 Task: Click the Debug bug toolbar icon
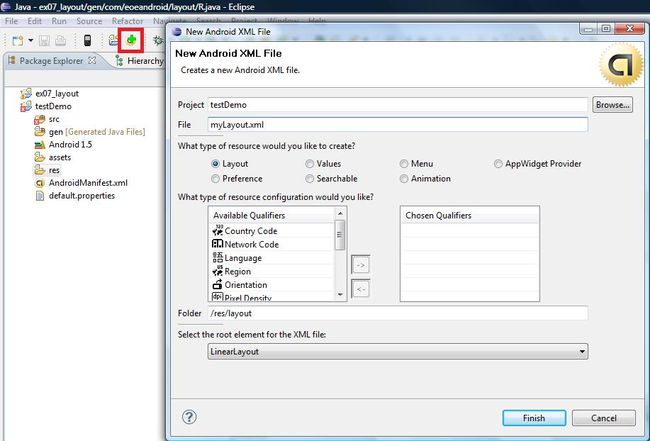coord(158,40)
